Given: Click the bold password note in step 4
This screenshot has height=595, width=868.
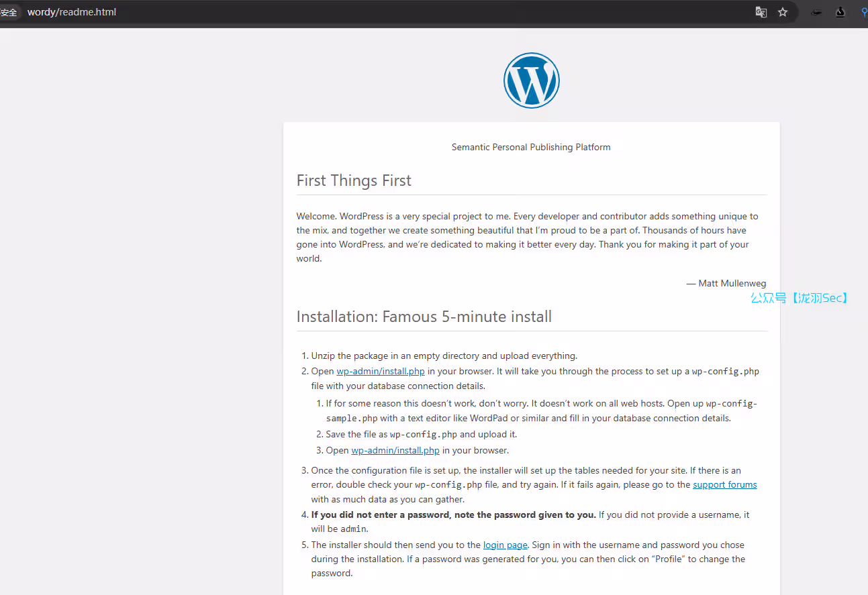Looking at the screenshot, I should click(x=453, y=515).
